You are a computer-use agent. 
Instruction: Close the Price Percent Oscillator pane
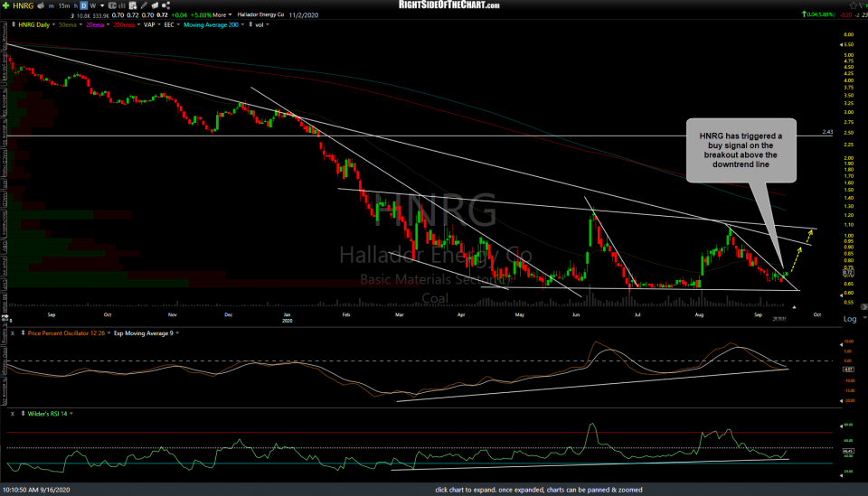point(12,333)
